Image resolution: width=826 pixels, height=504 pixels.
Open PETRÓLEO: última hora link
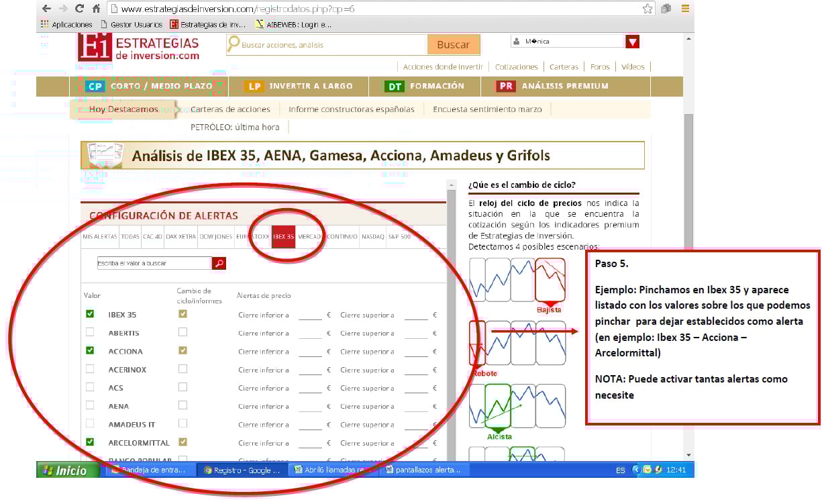click(x=235, y=127)
